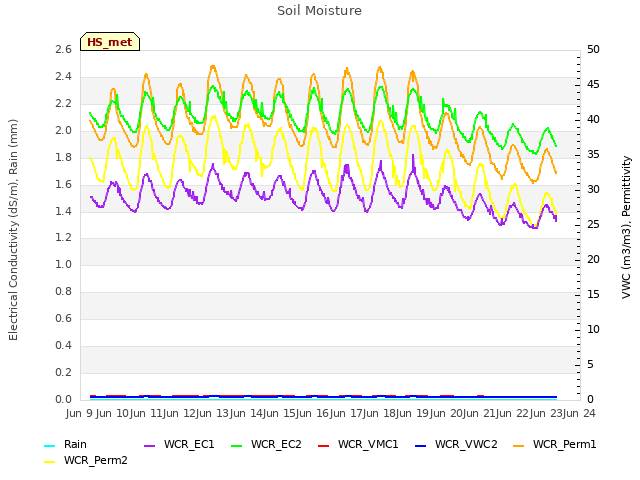Click the 50 right axis tick value

pyautogui.click(x=593, y=50)
